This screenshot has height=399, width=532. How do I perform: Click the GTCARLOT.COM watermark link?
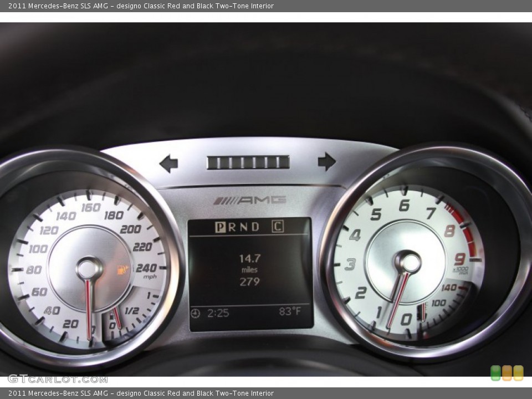click(x=58, y=379)
